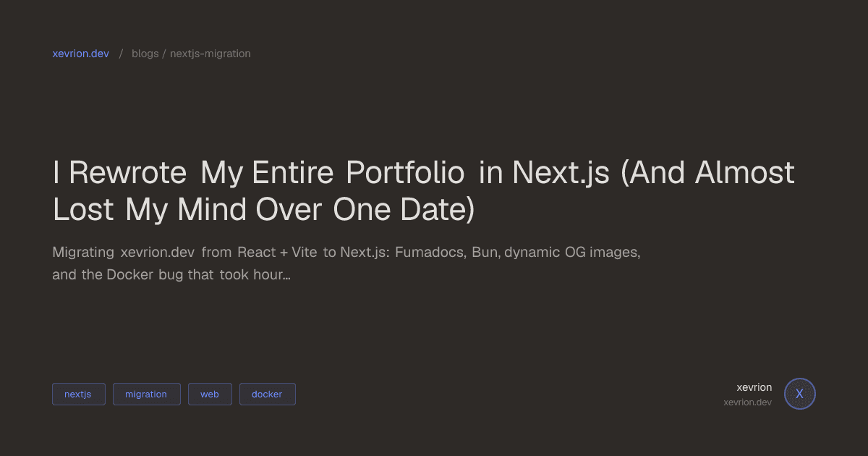Select the nextjs tag

coord(78,394)
